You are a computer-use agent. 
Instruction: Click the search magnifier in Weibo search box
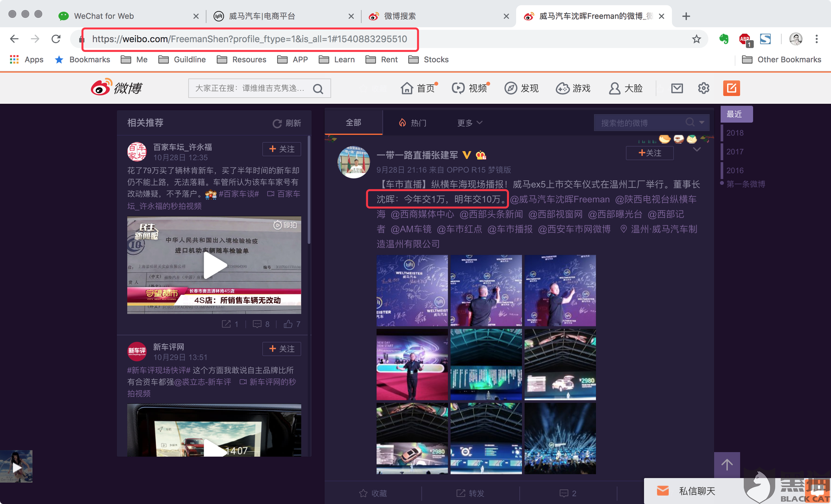319,89
